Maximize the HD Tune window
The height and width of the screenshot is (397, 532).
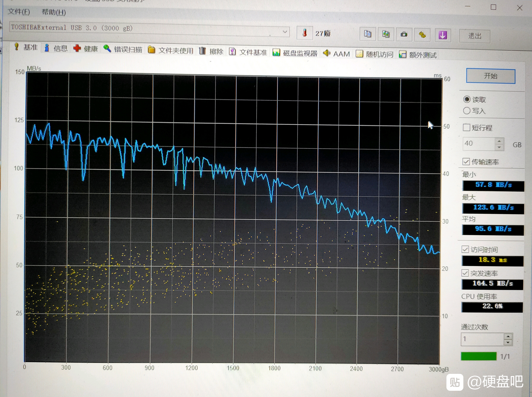pyautogui.click(x=493, y=7)
